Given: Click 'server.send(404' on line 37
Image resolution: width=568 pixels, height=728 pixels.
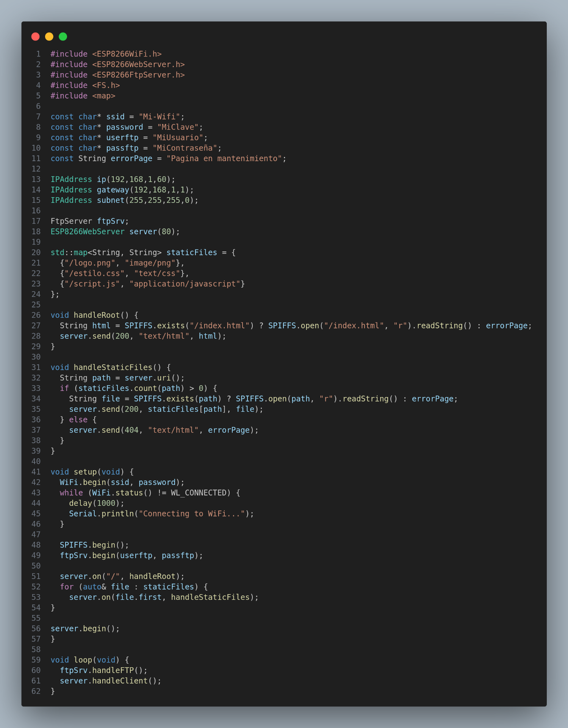Looking at the screenshot, I should click(104, 430).
